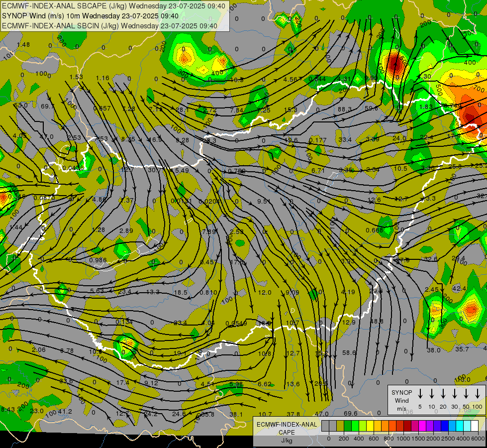Click the '0.177' value on the map
The image size is (487, 448).
pos(318,140)
